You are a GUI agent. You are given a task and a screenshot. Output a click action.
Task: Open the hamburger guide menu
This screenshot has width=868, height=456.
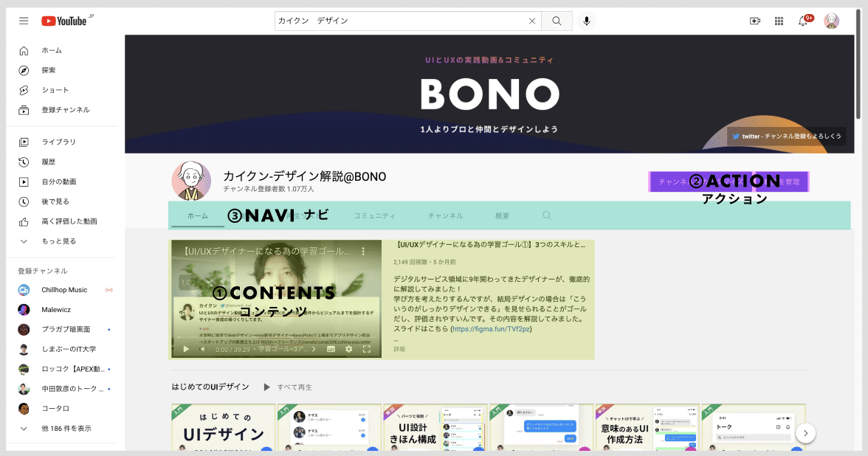click(x=24, y=21)
